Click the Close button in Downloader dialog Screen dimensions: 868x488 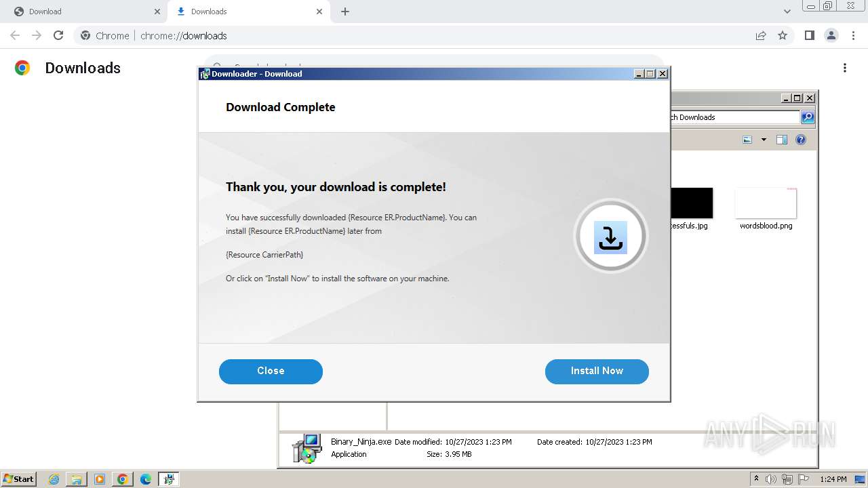tap(271, 371)
